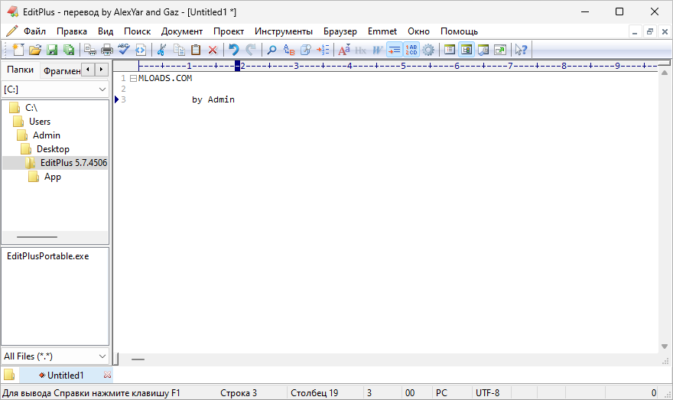Click the grayed Redo arrow icon
Screen dimensions: 673x400
(251, 50)
